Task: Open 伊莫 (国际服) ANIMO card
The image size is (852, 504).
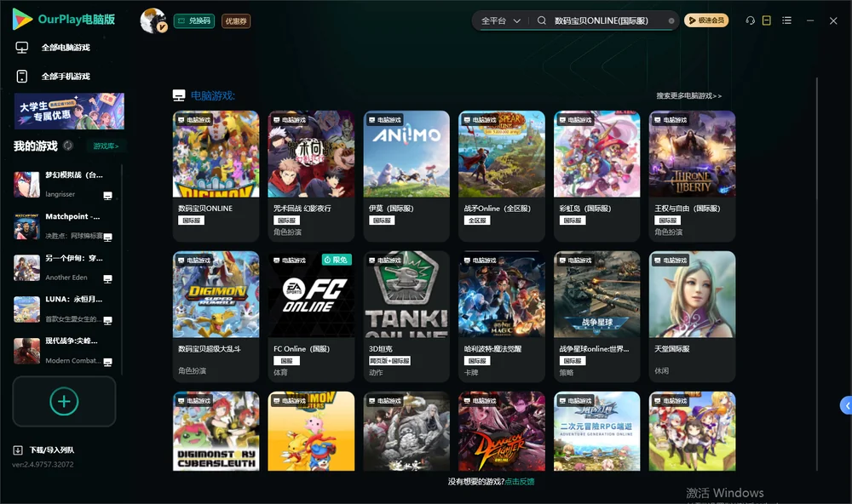Action: (406, 175)
